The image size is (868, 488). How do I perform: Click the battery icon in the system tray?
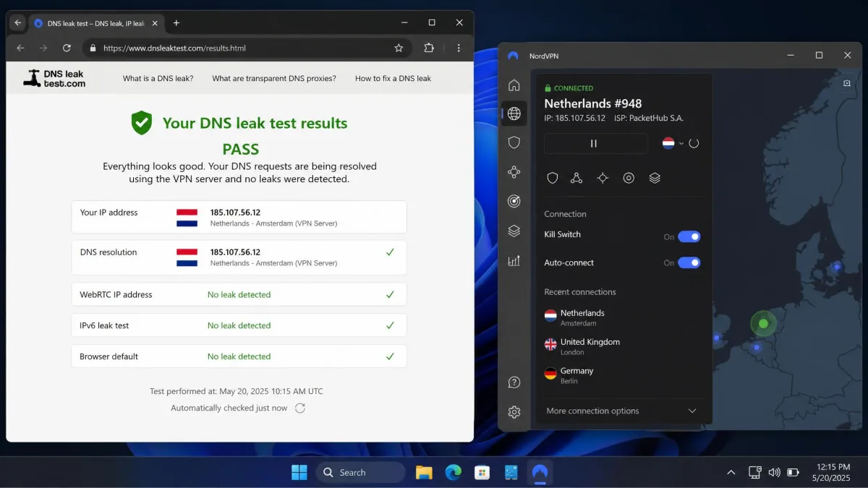tap(793, 473)
